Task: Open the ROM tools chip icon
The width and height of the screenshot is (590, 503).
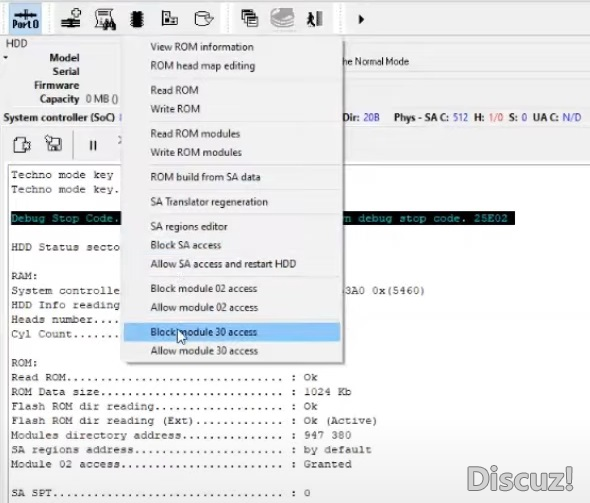Action: tap(137, 19)
